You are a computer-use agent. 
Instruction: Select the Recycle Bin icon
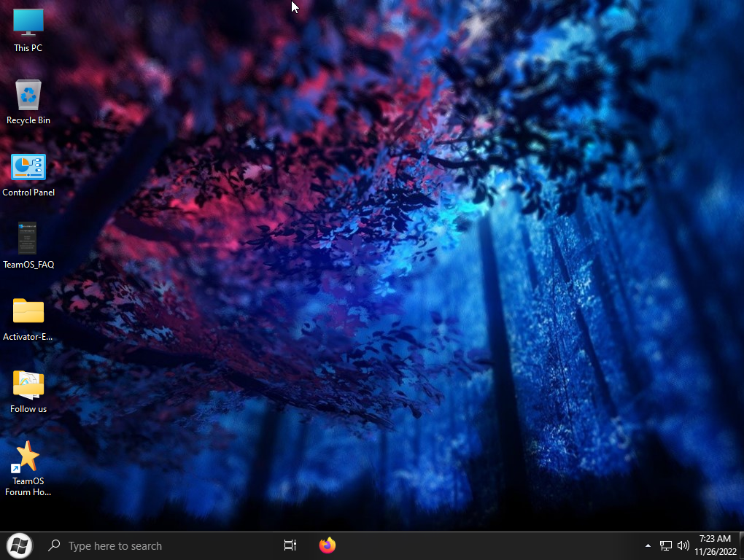pyautogui.click(x=28, y=95)
